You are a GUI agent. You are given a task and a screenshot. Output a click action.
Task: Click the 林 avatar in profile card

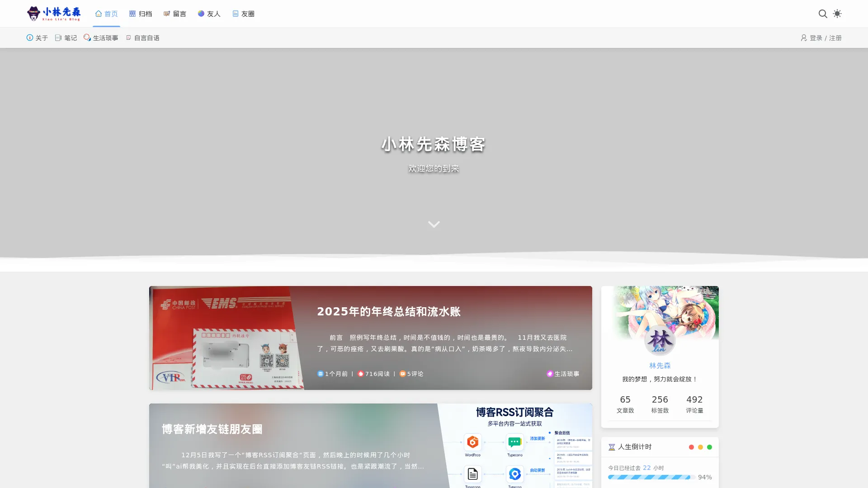[660, 341]
